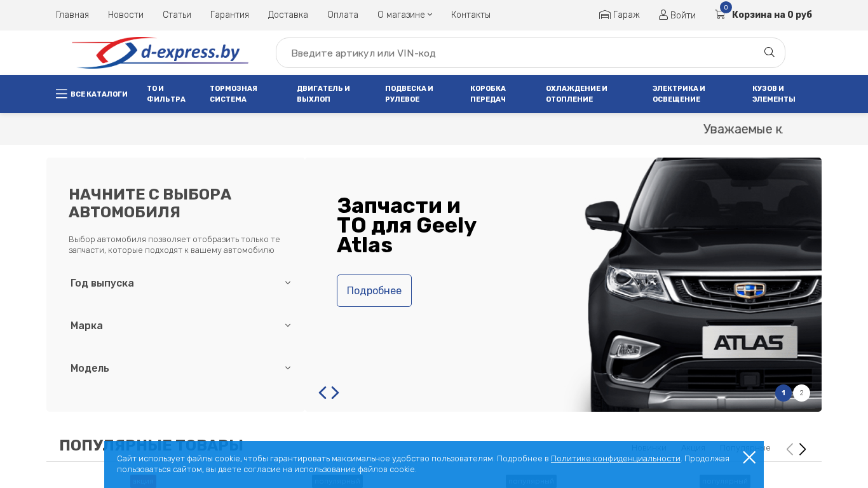
Task: Open Новости in top menu
Action: tap(126, 15)
